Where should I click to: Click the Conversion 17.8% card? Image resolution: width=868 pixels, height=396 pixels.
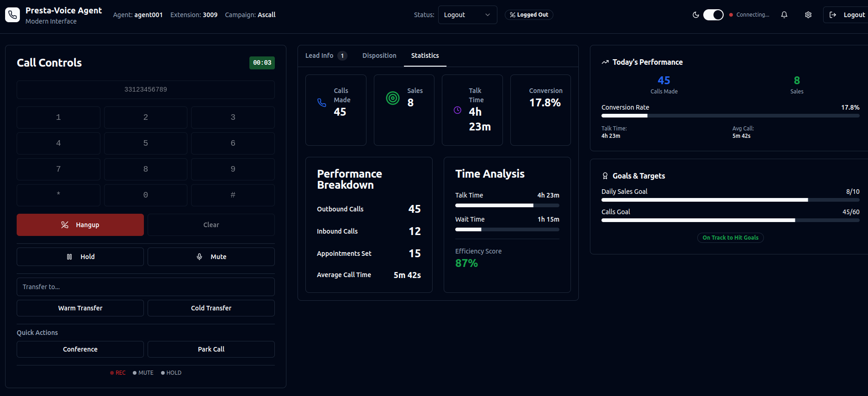click(x=540, y=110)
